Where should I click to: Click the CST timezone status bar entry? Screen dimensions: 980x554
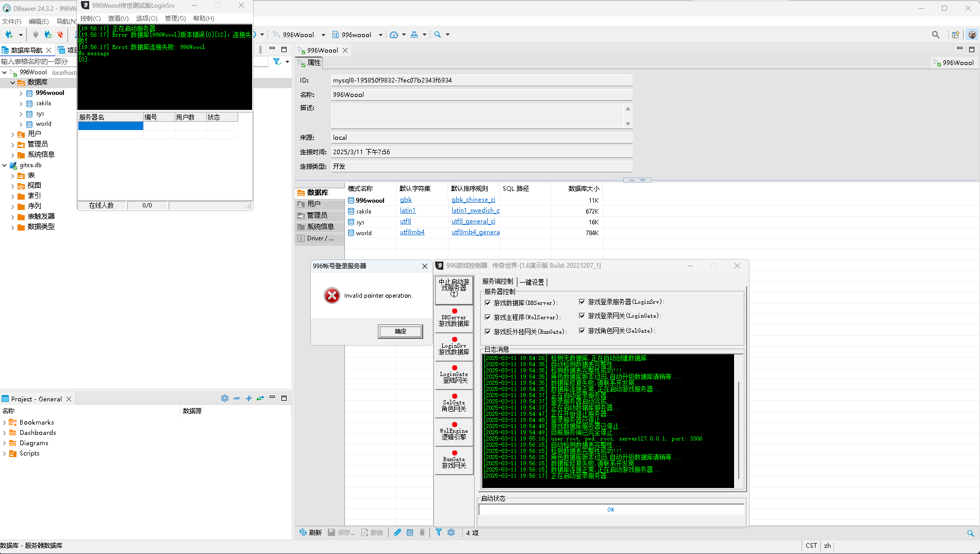coord(811,545)
